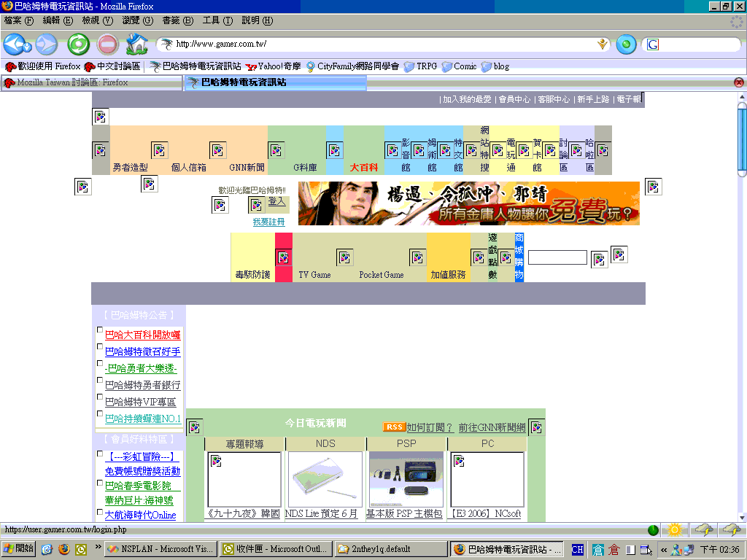Image resolution: width=747 pixels, height=560 pixels.
Task: Click the browser Back button
Action: 13,44
